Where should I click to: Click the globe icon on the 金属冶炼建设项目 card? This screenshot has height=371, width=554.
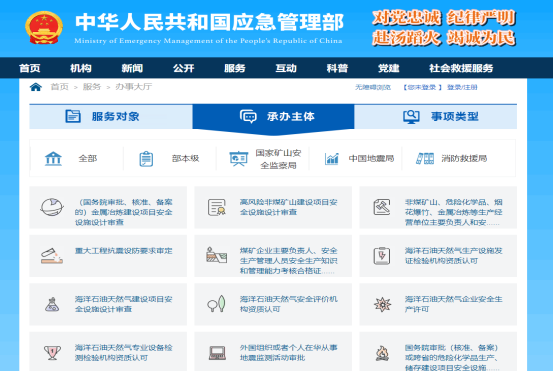(x=52, y=207)
